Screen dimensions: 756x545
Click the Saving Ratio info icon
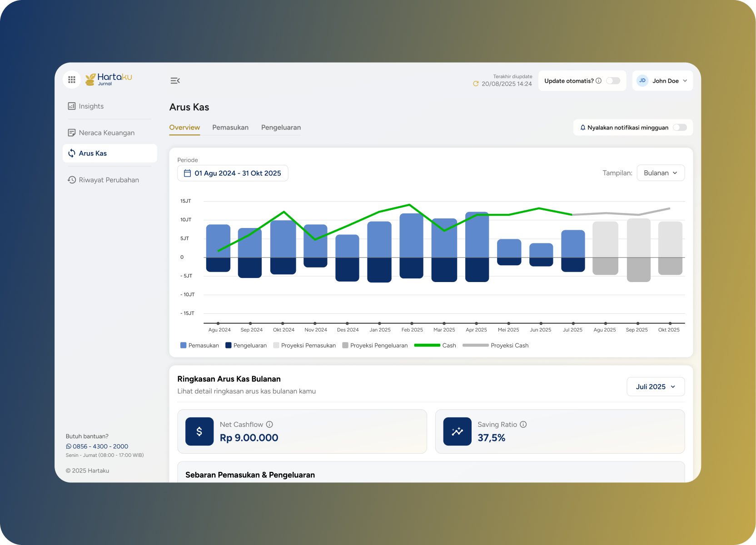(x=523, y=424)
